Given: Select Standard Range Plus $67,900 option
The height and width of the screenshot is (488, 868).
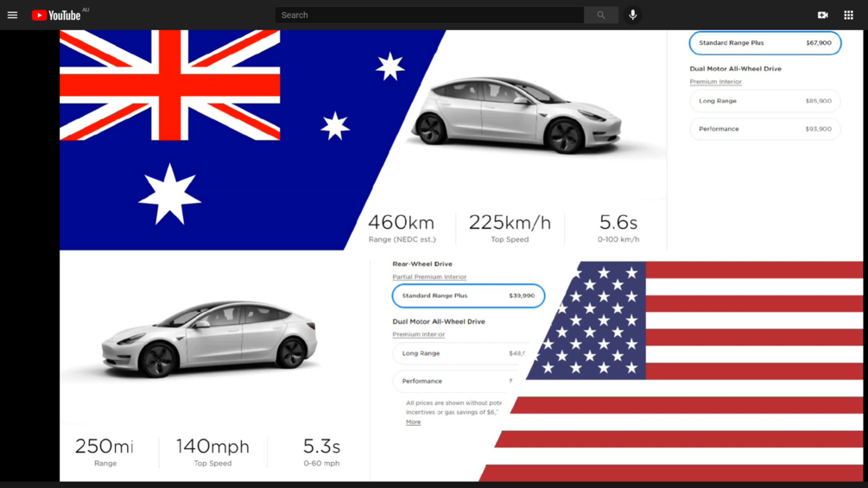Looking at the screenshot, I should coord(765,42).
